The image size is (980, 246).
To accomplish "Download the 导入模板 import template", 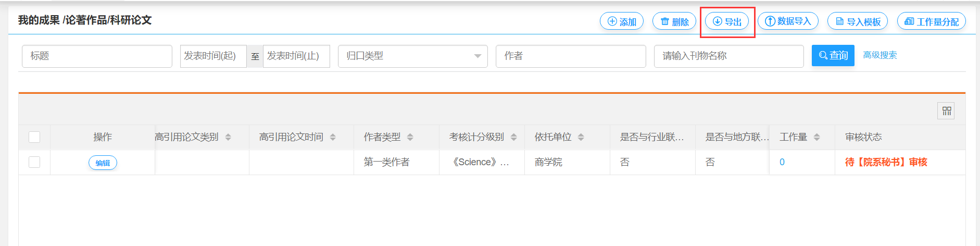I will (858, 21).
